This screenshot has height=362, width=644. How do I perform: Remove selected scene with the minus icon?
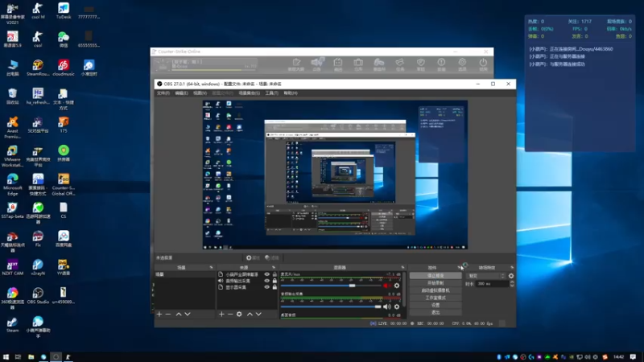click(168, 314)
